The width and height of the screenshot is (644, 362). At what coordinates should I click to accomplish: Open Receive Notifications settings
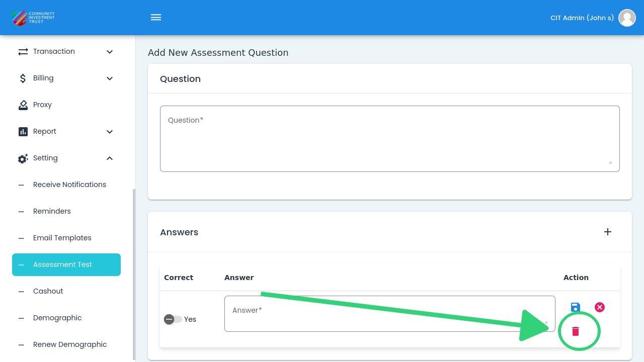69,185
